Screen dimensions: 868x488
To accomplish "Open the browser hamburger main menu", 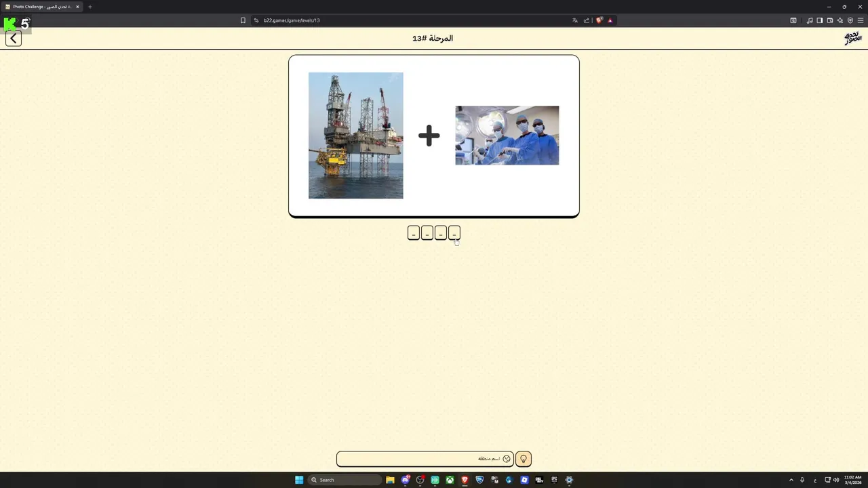I will [x=861, y=20].
